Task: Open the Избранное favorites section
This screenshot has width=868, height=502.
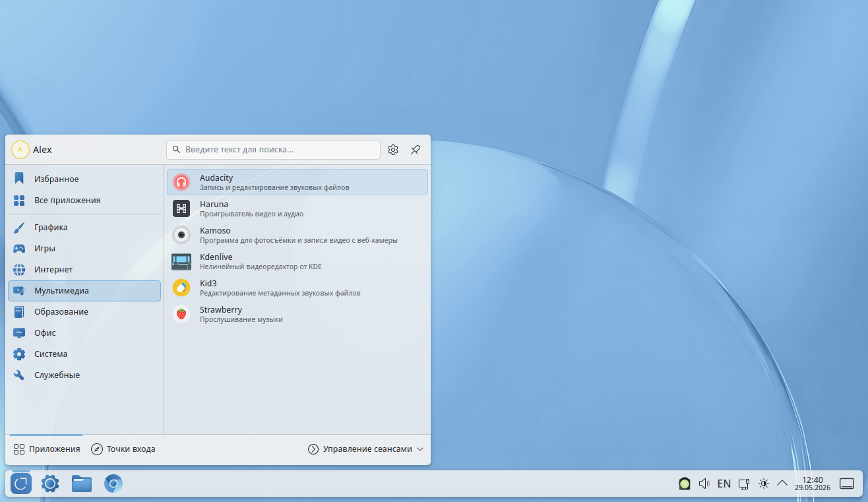Action: (x=84, y=179)
